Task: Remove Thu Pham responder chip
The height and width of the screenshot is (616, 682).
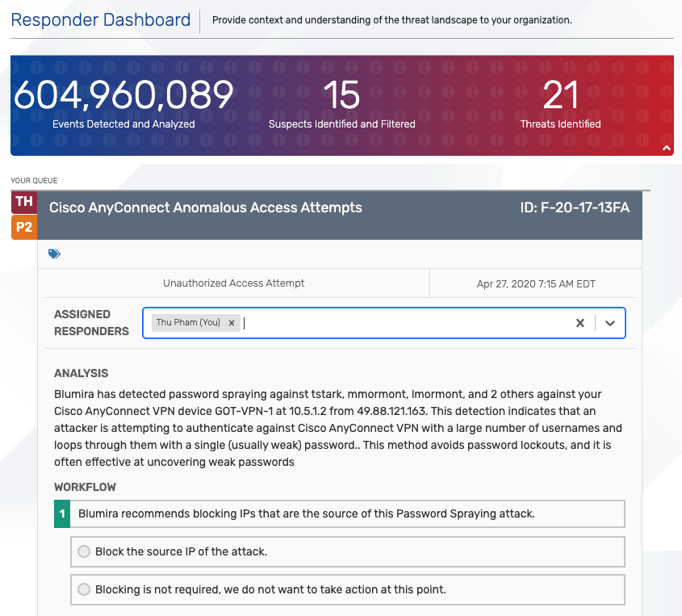Action: click(x=232, y=323)
